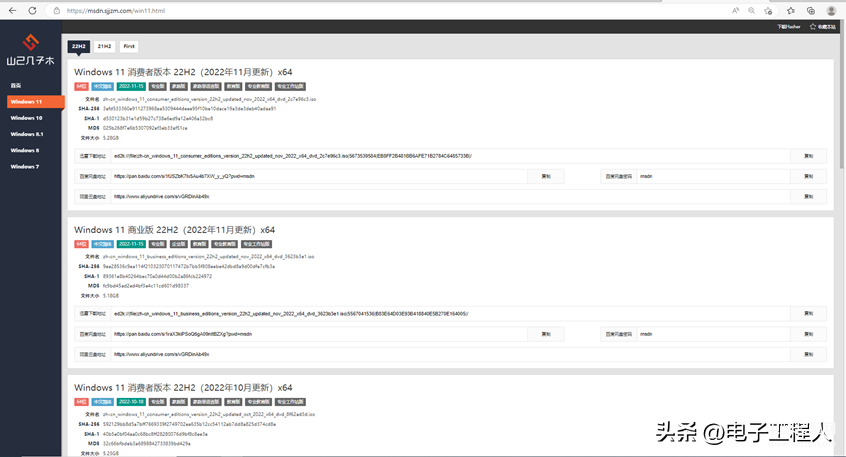Viewport: 846px width, 457px height.
Task: Click the 5.28GB file size value
Action: (x=111, y=138)
